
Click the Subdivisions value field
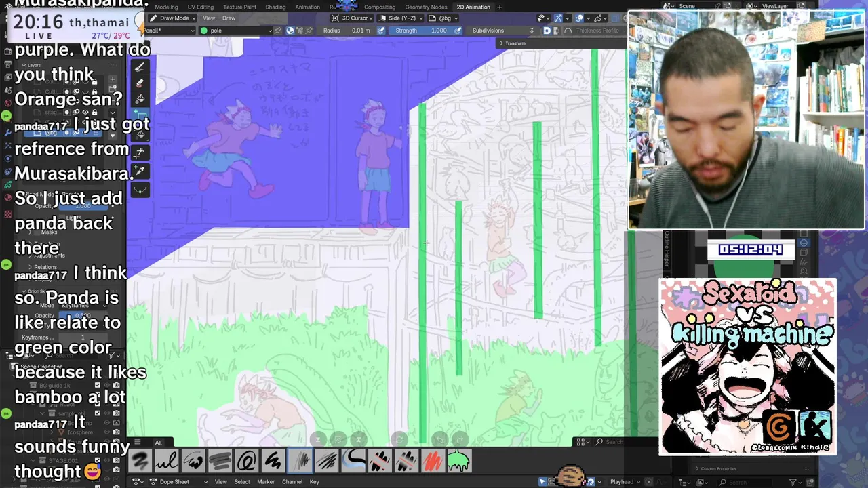point(503,30)
